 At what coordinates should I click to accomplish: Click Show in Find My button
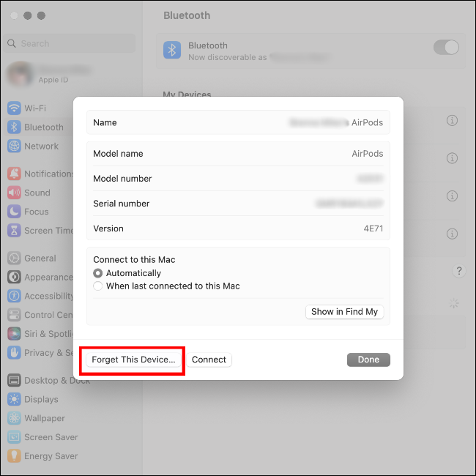click(x=345, y=312)
